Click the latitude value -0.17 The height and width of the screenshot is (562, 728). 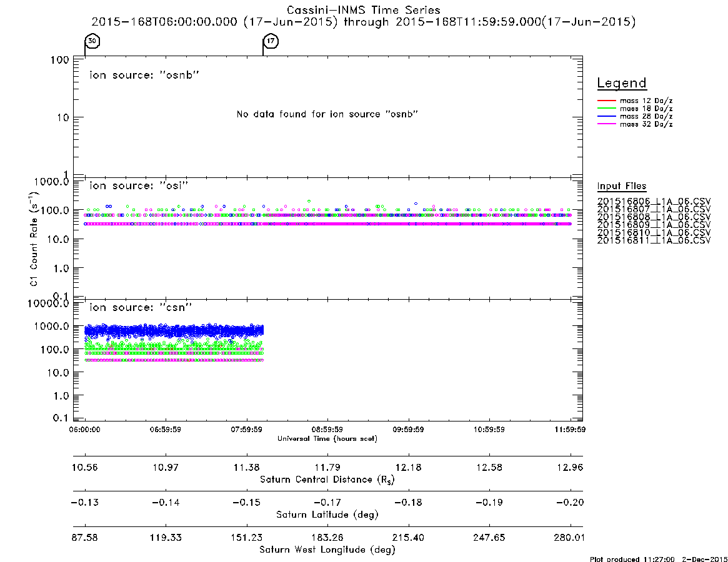pyautogui.click(x=327, y=503)
